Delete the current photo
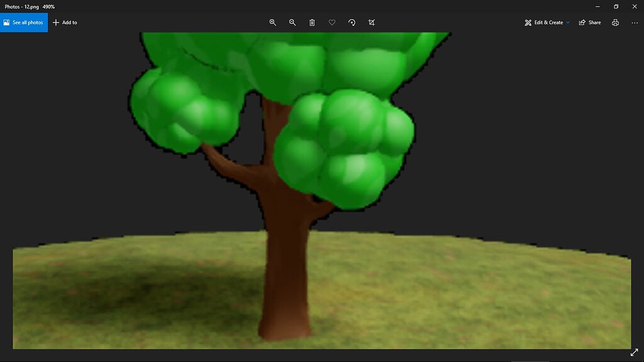 [312, 22]
